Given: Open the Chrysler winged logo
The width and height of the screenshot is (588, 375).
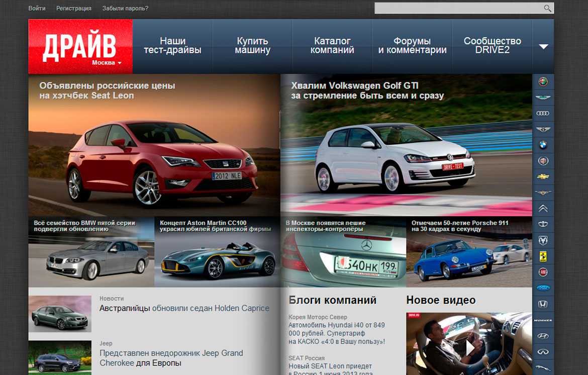Looking at the screenshot, I should click(x=543, y=193).
